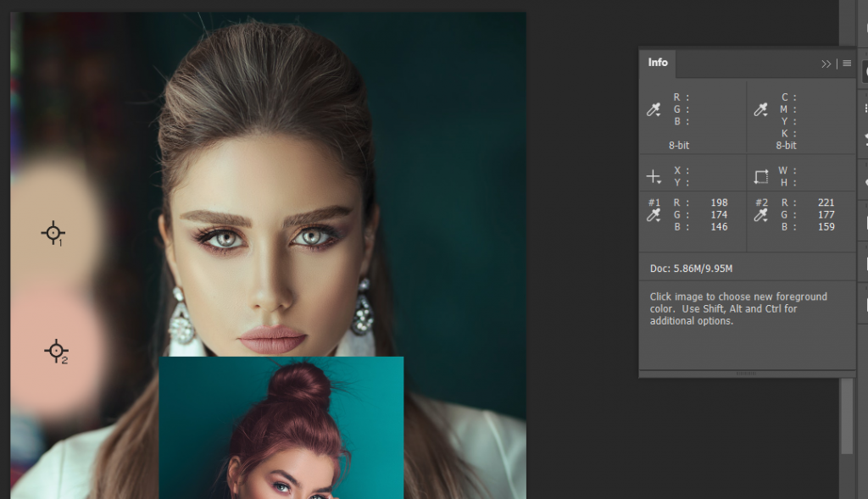Click the "8-bit" label under the CMYK readout

[786, 146]
